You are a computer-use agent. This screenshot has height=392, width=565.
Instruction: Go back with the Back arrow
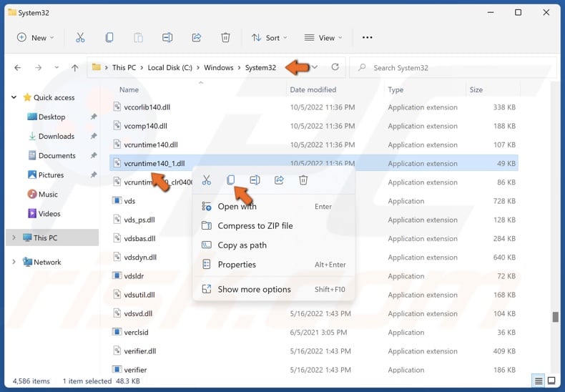(17, 67)
